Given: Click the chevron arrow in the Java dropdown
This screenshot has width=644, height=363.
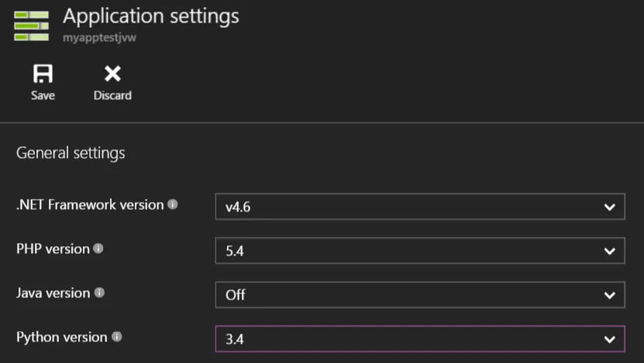Looking at the screenshot, I should [x=608, y=295].
